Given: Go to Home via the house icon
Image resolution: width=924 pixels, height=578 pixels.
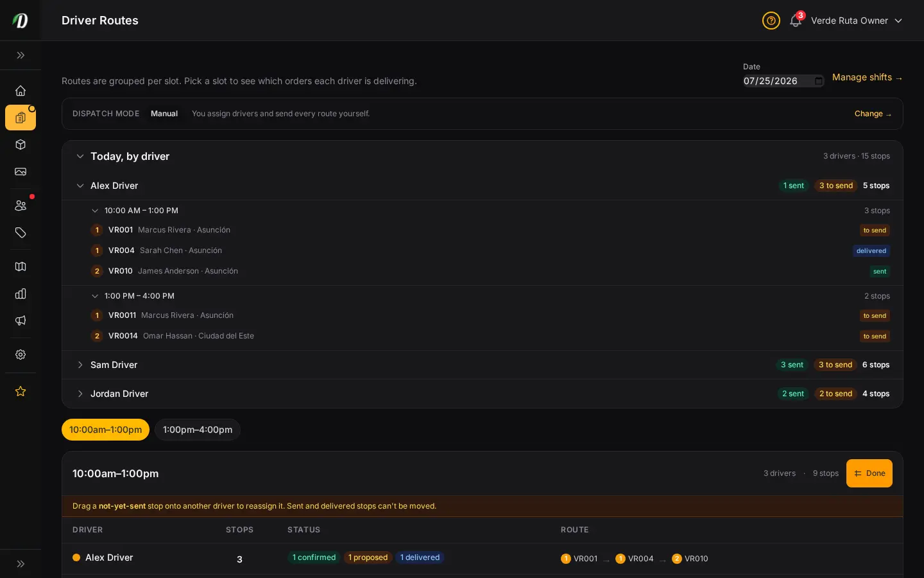Looking at the screenshot, I should pyautogui.click(x=21, y=91).
